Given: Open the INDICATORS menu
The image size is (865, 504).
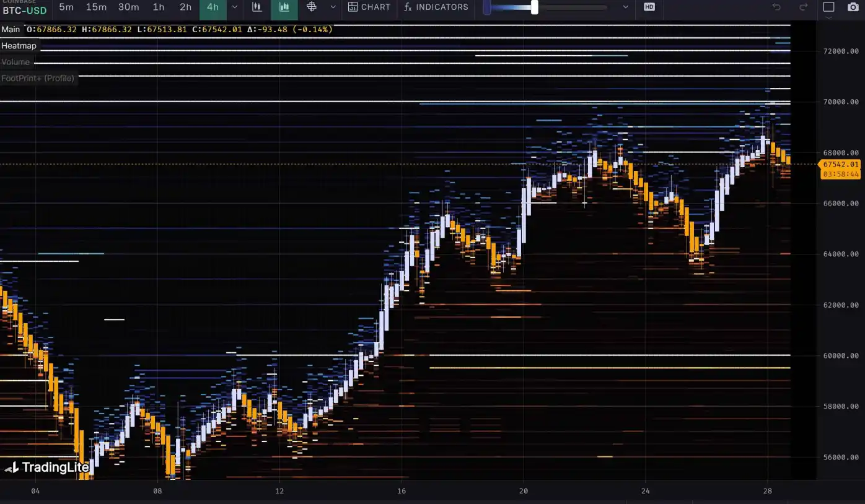Looking at the screenshot, I should coord(436,7).
